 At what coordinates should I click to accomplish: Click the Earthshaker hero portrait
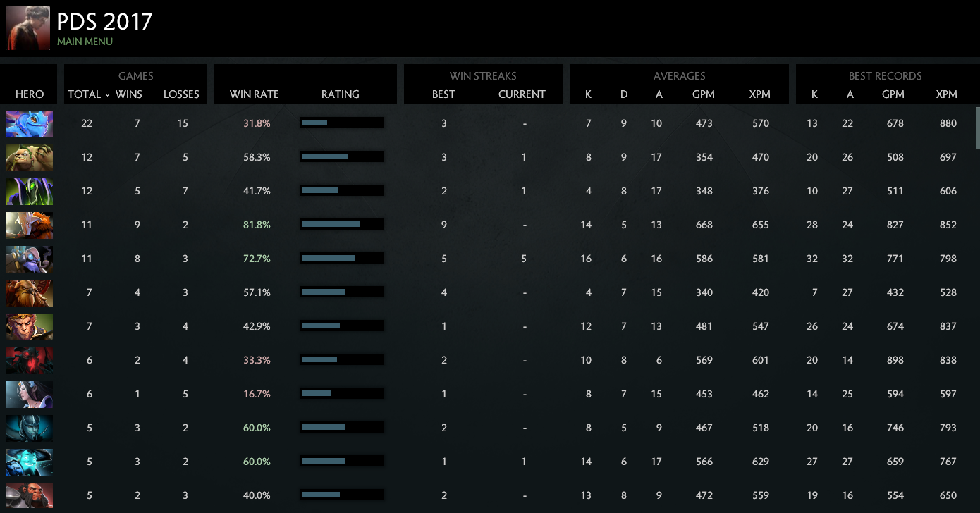(29, 292)
